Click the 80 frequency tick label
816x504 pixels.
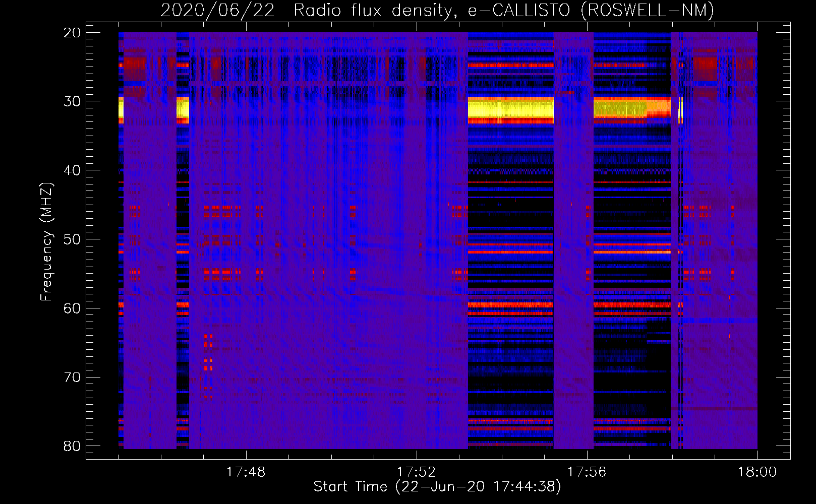72,446
